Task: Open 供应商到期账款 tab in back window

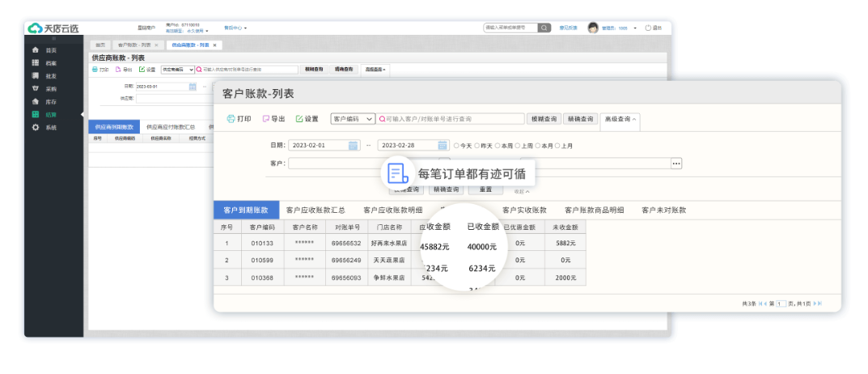Action: tap(114, 127)
